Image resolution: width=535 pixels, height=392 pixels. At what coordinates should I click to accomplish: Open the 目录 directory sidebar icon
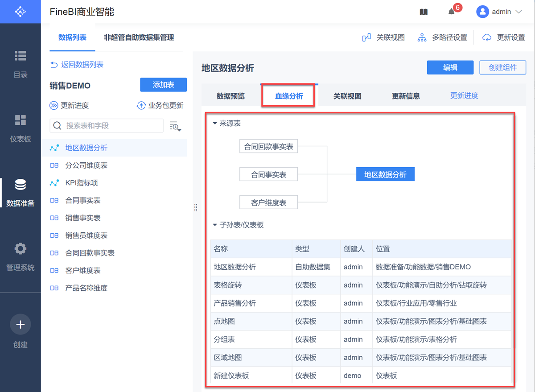(20, 56)
